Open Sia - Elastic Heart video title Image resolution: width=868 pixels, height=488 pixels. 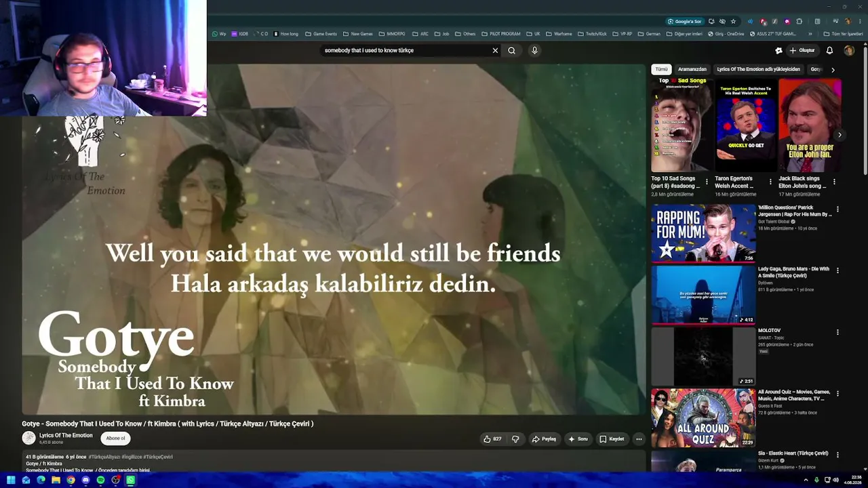coord(793,453)
